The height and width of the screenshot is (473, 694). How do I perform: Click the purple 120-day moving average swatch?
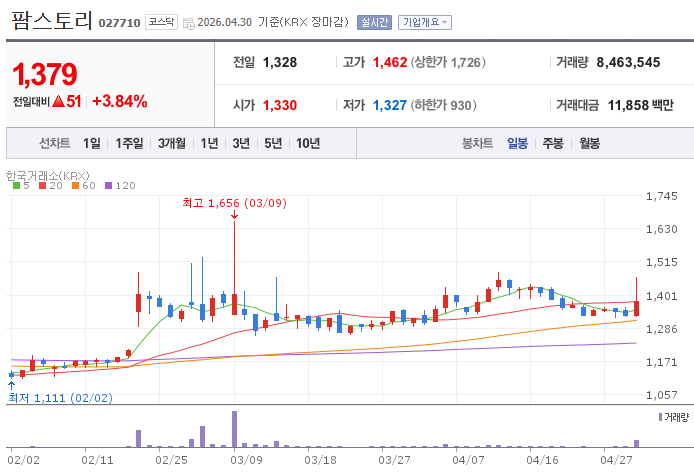(108, 186)
